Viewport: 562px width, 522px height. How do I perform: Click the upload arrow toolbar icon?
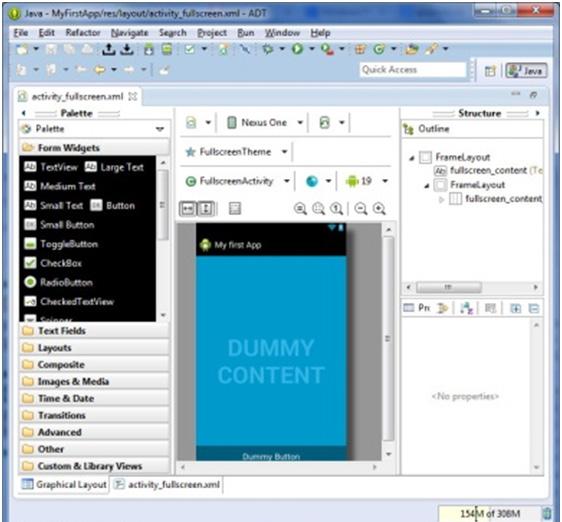pos(109,49)
